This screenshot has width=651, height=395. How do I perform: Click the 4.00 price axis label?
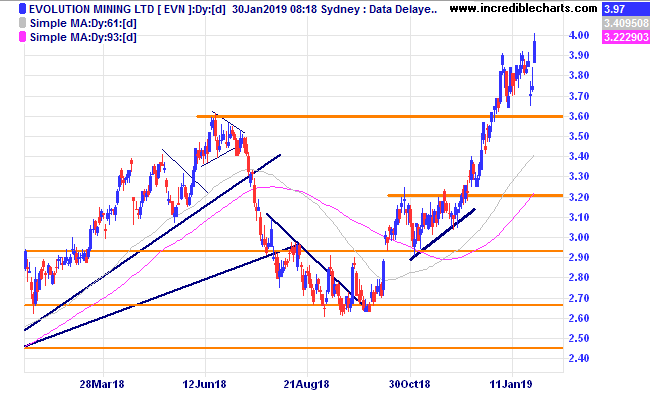[x=579, y=35]
